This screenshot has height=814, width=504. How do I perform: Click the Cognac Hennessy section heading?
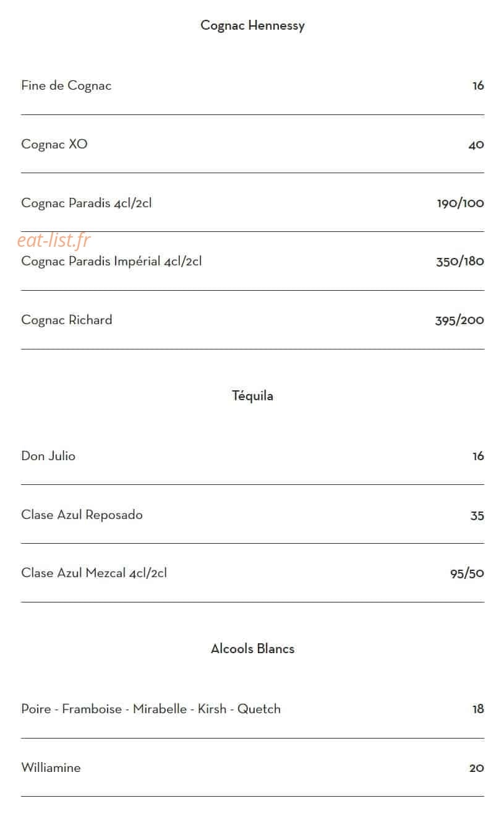252,26
